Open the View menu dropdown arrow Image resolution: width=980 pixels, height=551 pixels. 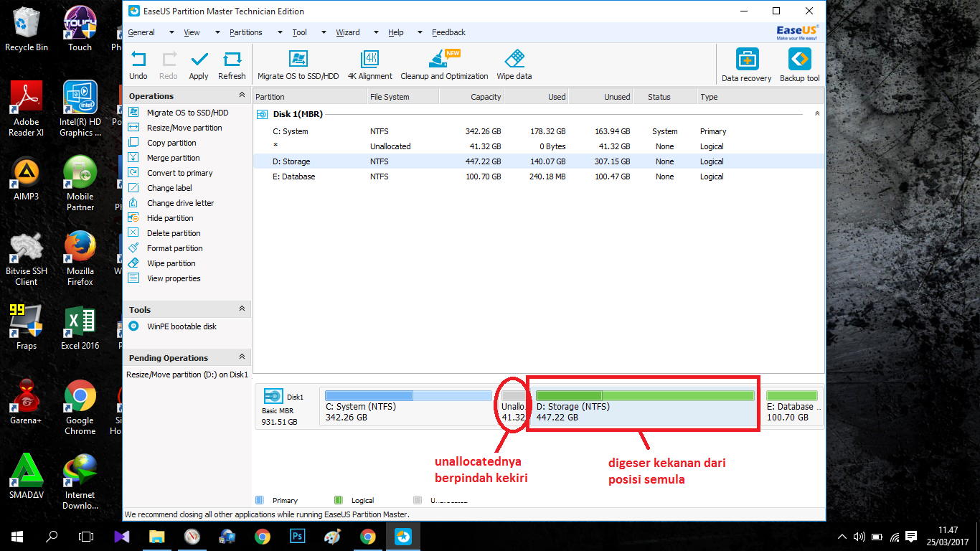pos(217,32)
